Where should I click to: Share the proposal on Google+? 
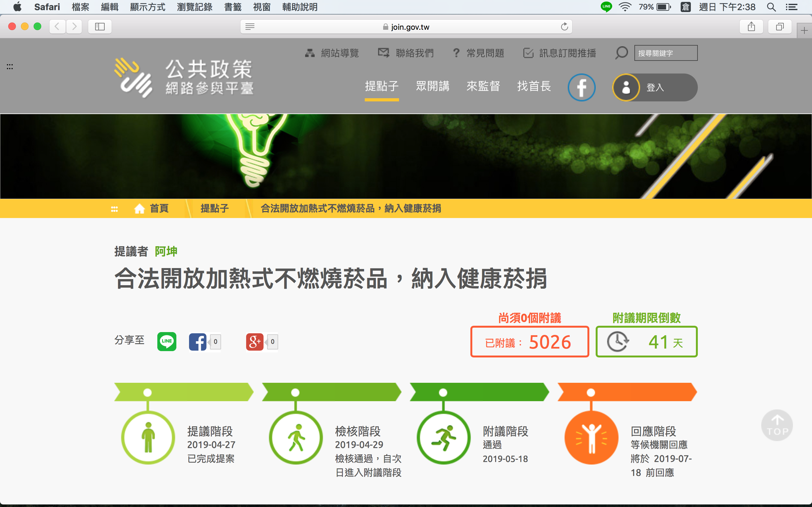point(255,342)
